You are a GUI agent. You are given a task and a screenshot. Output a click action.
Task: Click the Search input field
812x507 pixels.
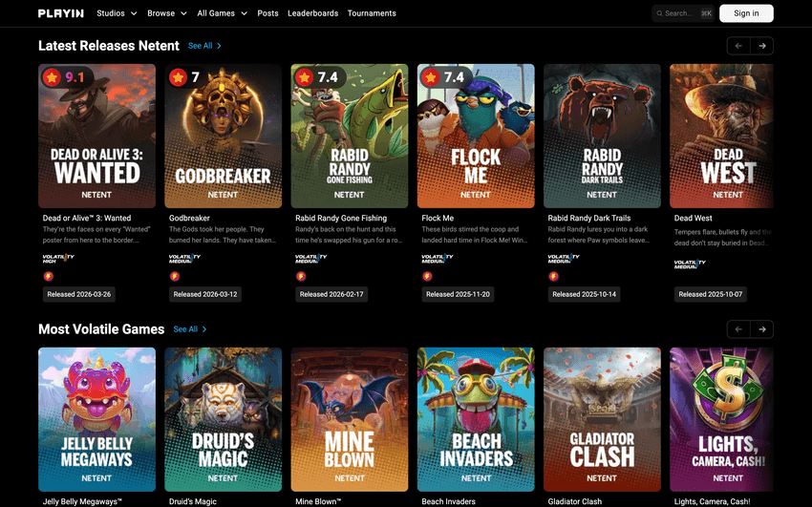683,13
